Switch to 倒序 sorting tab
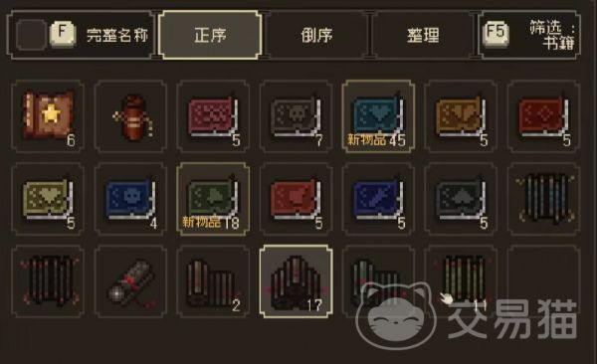Image resolution: width=597 pixels, height=364 pixels. click(x=316, y=35)
